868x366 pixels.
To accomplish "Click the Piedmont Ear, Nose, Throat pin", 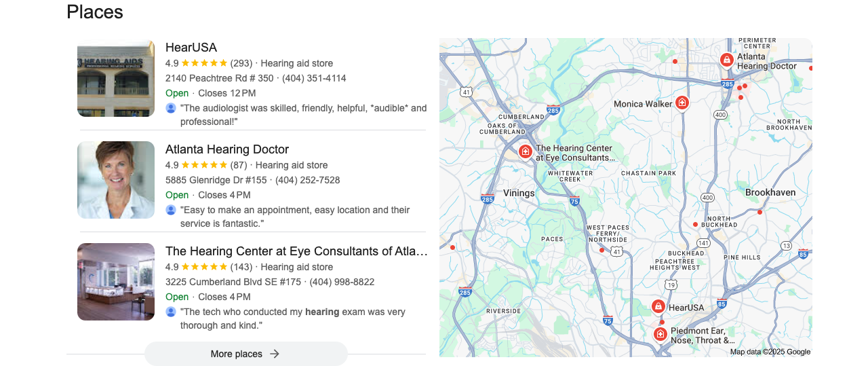I will click(660, 333).
